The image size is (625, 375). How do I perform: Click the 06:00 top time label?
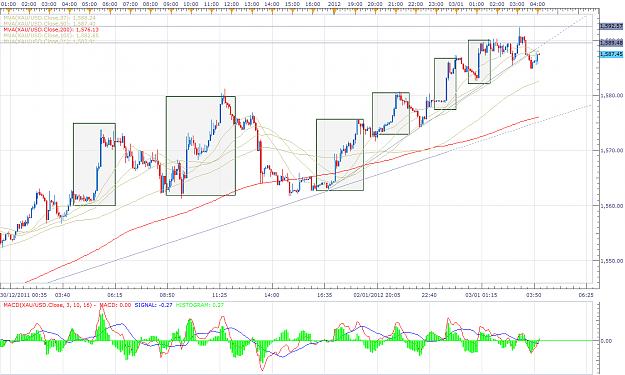[110, 4]
